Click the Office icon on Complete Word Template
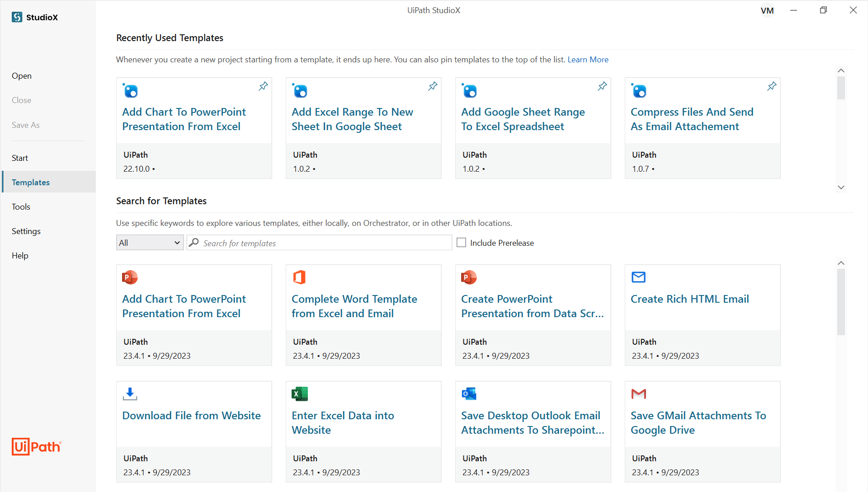This screenshot has height=492, width=868. [299, 277]
